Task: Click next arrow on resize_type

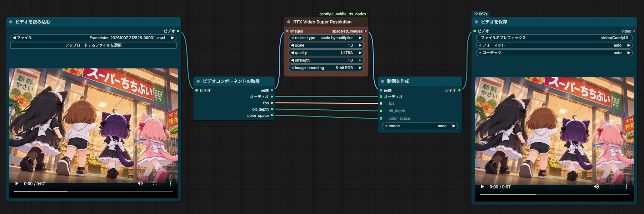Action: point(360,38)
